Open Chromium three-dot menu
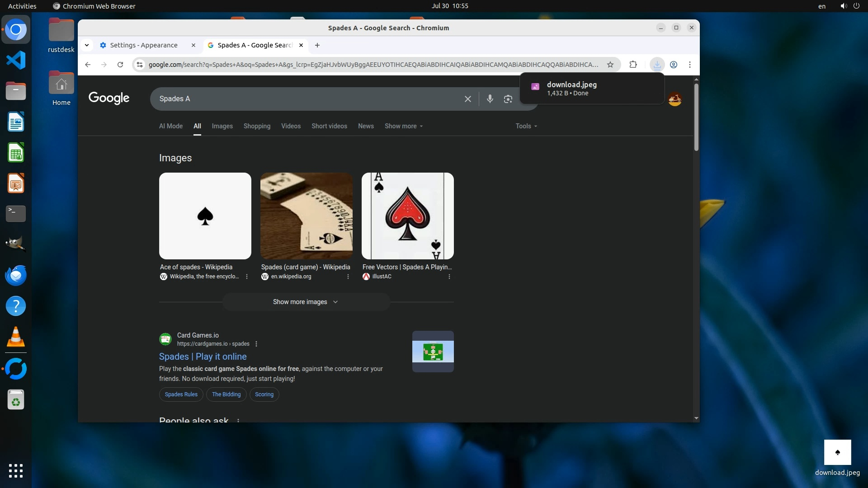 pos(689,65)
